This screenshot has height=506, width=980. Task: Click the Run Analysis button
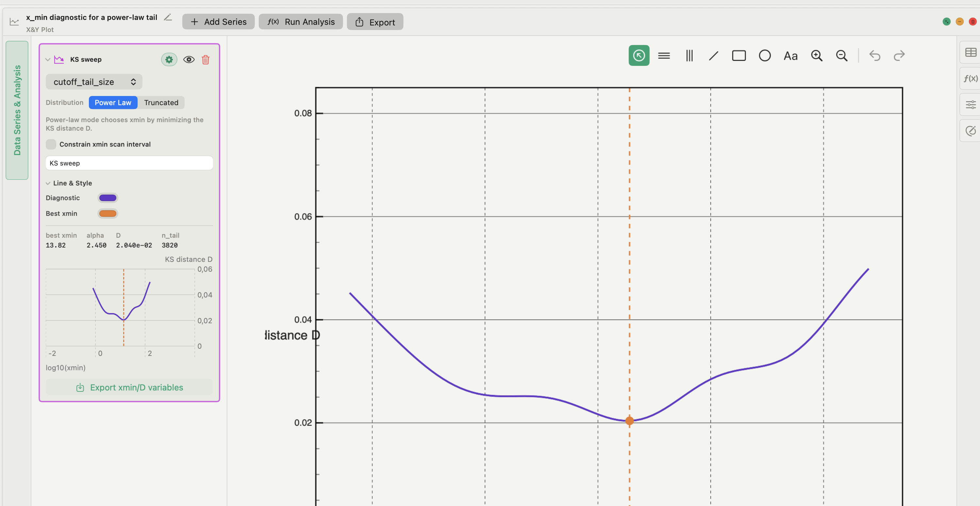tap(301, 22)
